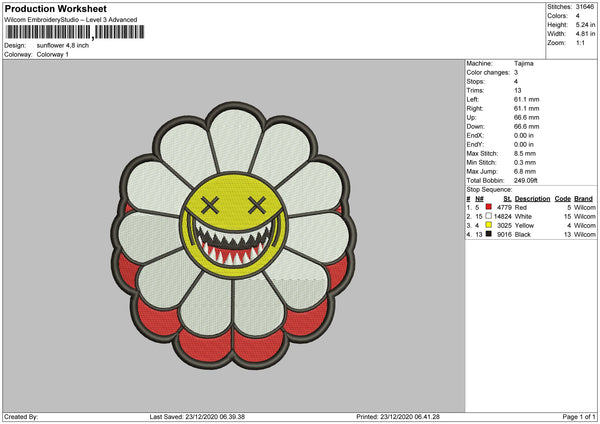The image size is (600, 424).
Task: Click the Total Bobbin value 249.09ft
Action: pyautogui.click(x=525, y=180)
